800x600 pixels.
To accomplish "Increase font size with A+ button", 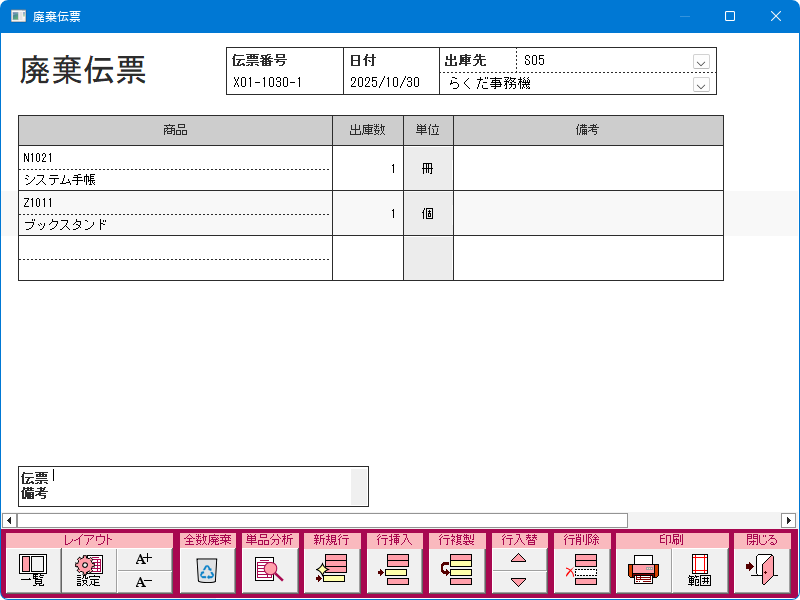I will click(144, 560).
